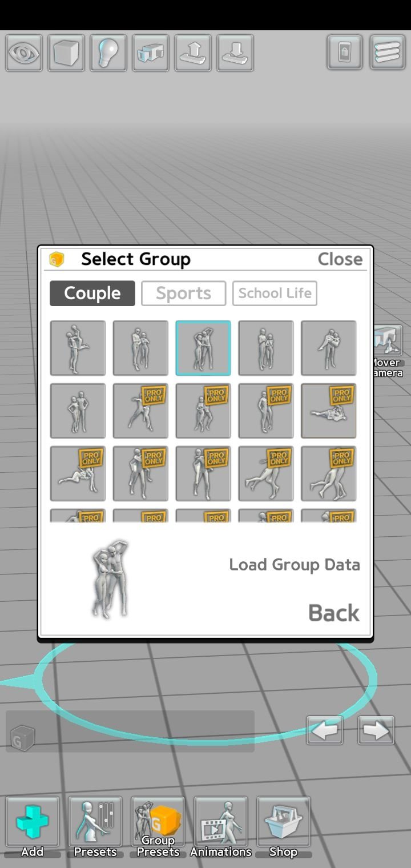Tap the download import icon
Screen dimensions: 411x868
235,53
